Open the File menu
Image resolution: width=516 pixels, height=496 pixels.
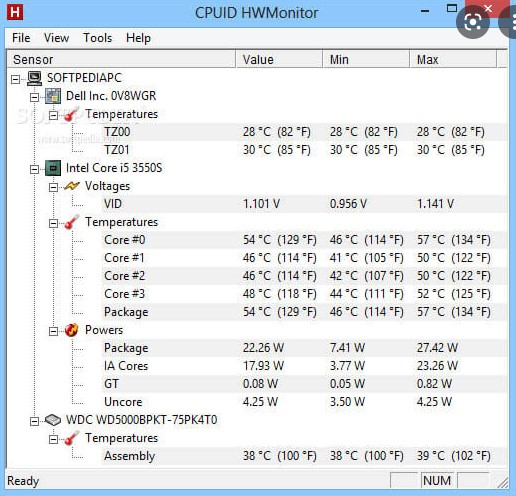pyautogui.click(x=21, y=38)
